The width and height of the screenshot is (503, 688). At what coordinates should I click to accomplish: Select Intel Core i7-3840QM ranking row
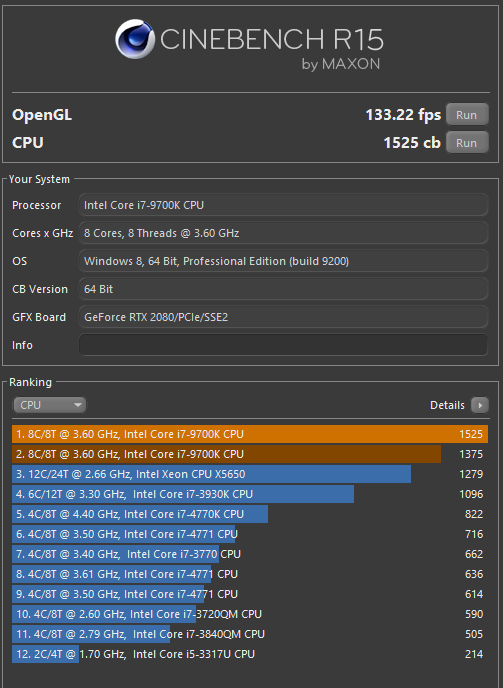250,634
